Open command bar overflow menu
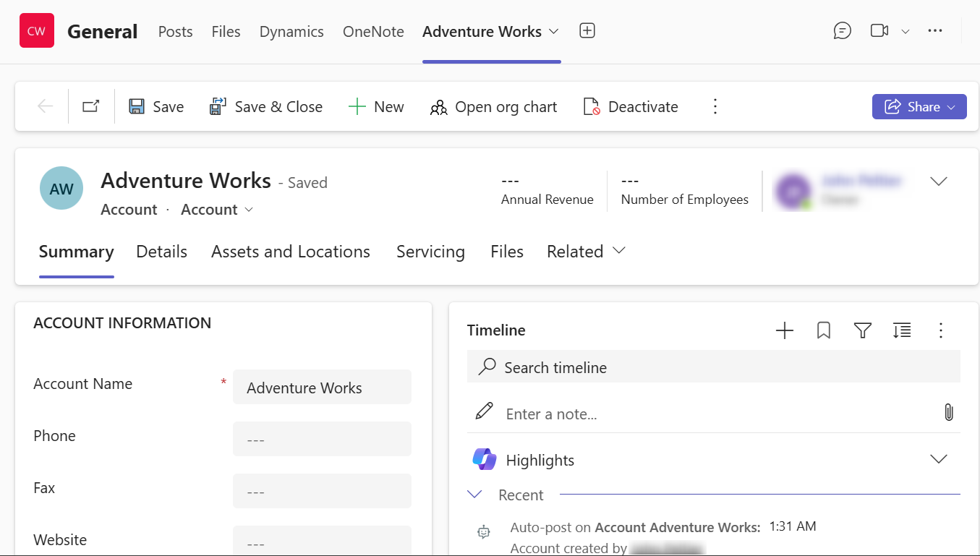Viewport: 980px width, 556px height. click(715, 106)
